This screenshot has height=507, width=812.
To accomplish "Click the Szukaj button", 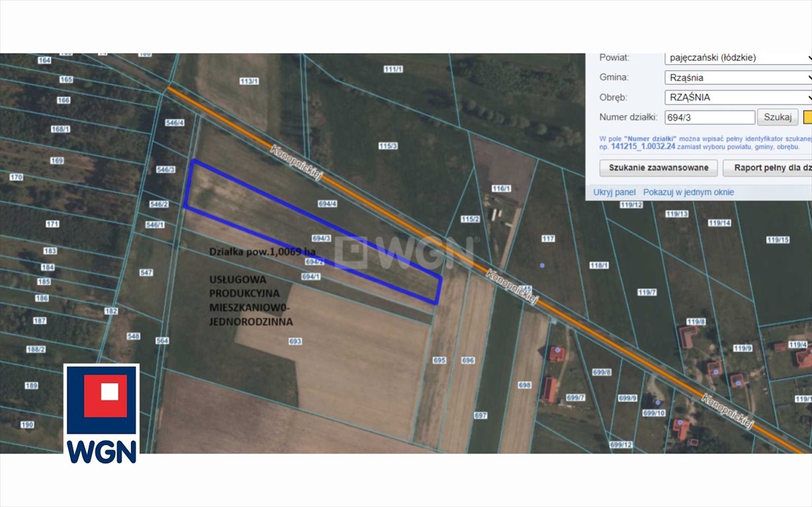I will 777,117.
